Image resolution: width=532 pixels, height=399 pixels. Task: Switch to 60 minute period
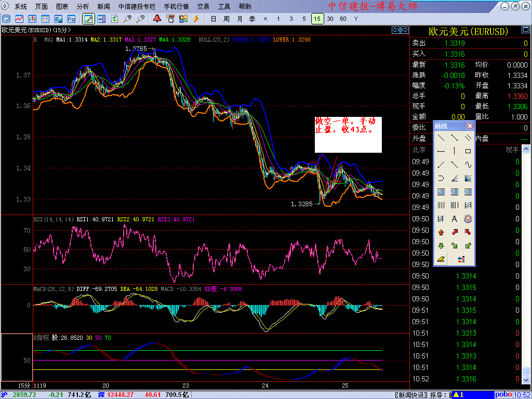coord(343,19)
